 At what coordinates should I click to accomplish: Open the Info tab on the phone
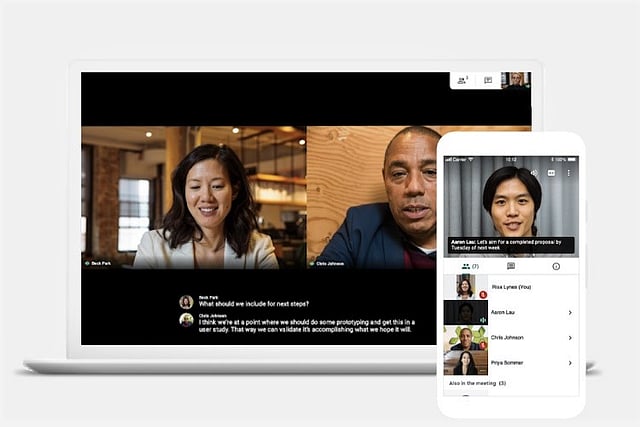pyautogui.click(x=556, y=266)
